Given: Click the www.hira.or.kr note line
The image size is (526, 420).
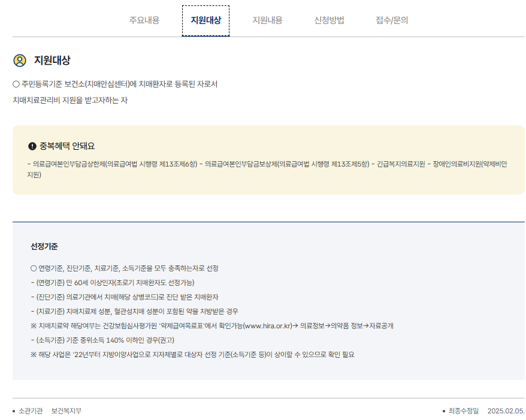Looking at the screenshot, I should coord(211,326).
